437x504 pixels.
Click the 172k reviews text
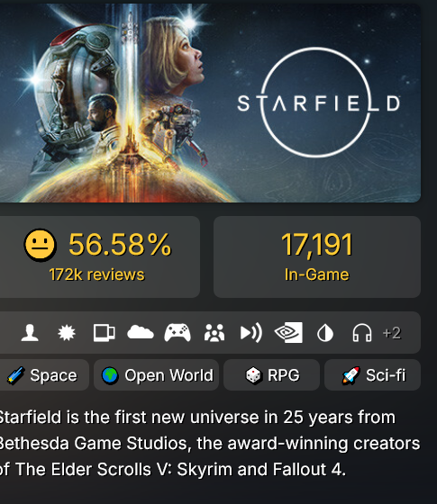97,274
